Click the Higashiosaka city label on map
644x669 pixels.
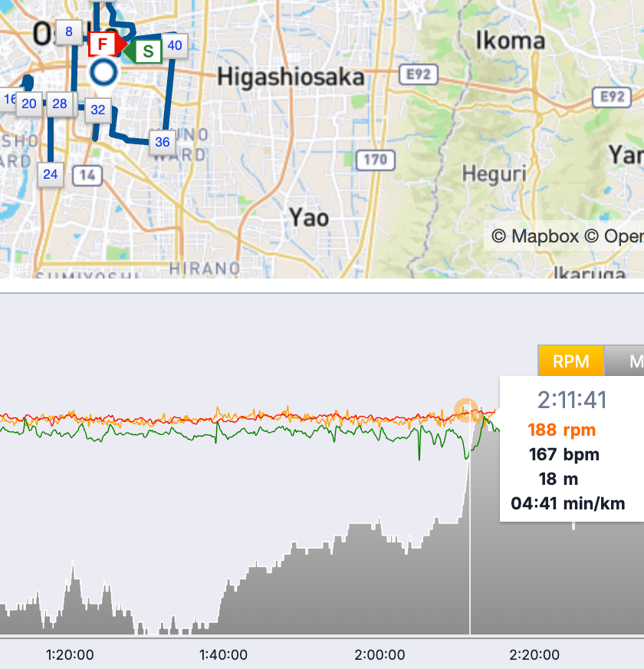coord(291,77)
